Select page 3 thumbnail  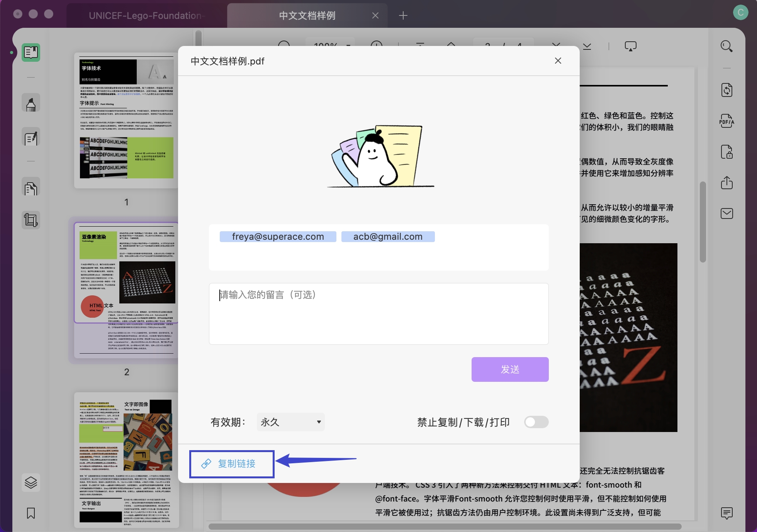click(x=126, y=460)
